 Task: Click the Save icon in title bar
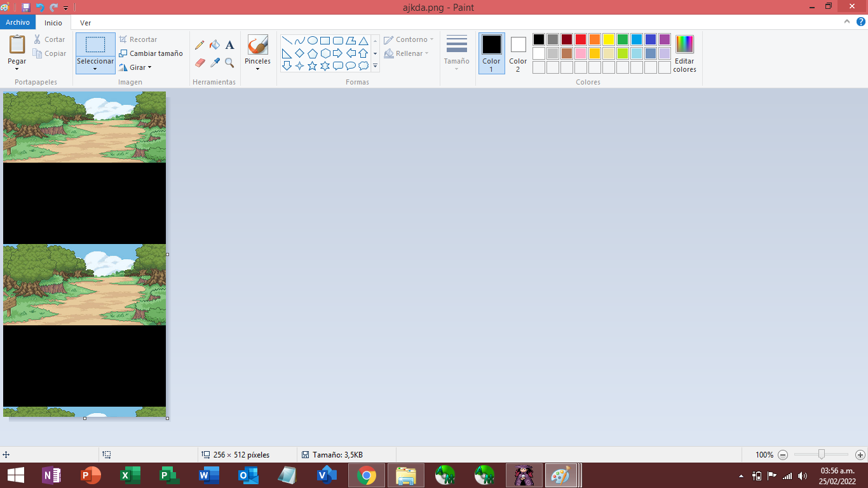(x=25, y=8)
